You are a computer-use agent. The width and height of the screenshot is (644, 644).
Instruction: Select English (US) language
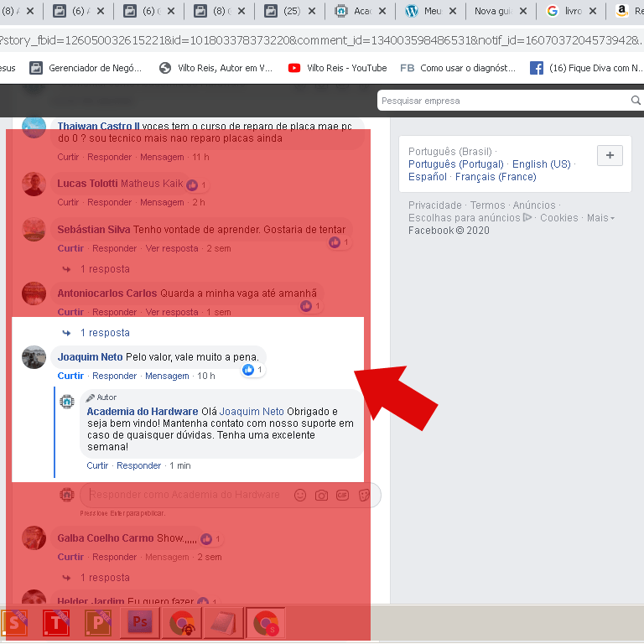tap(542, 164)
